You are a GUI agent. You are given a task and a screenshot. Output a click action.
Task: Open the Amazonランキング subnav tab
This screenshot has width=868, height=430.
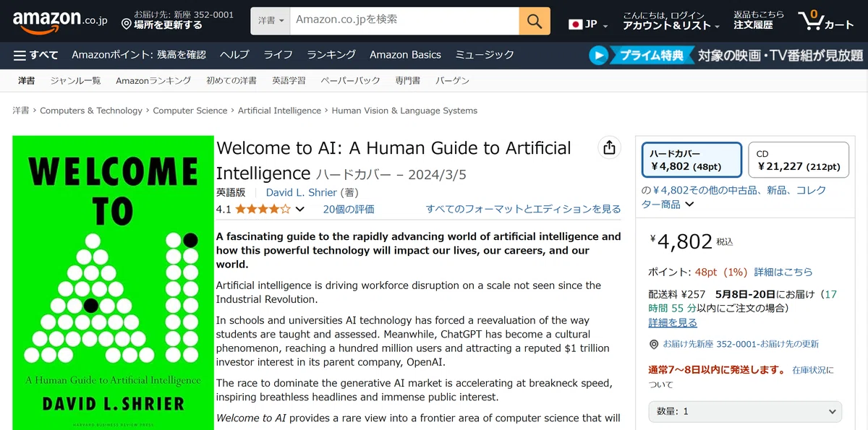pos(153,81)
